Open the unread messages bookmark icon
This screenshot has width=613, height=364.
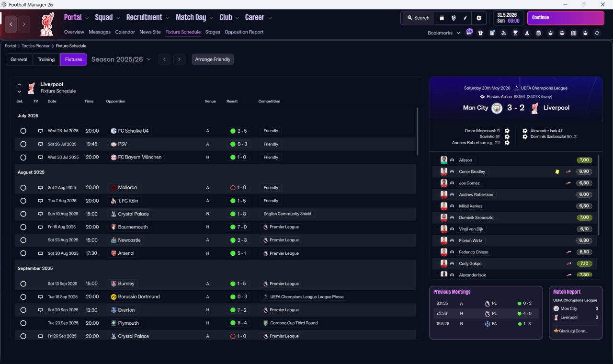coord(469,33)
